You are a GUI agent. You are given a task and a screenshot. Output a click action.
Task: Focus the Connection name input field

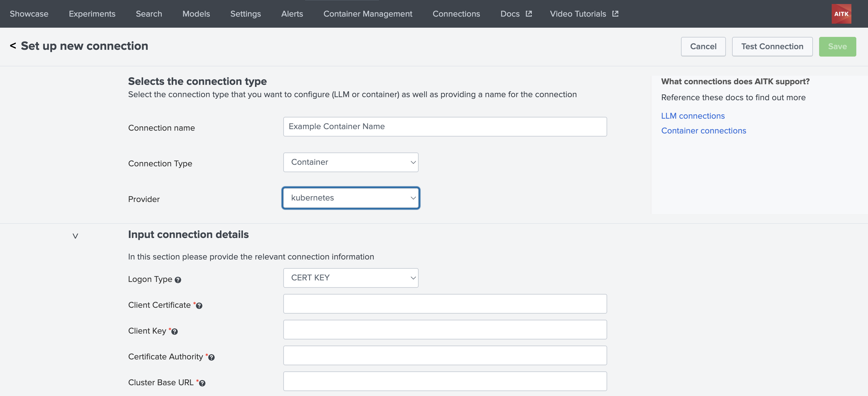pos(445,127)
